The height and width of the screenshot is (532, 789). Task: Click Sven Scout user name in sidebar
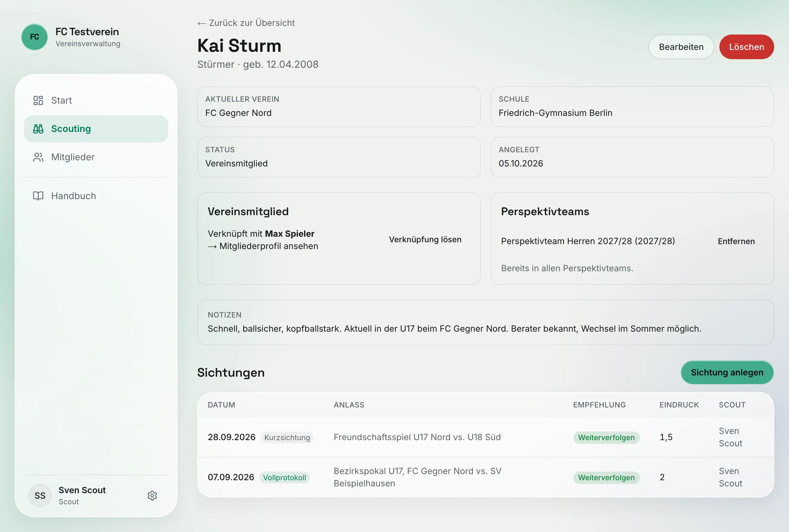coord(82,490)
